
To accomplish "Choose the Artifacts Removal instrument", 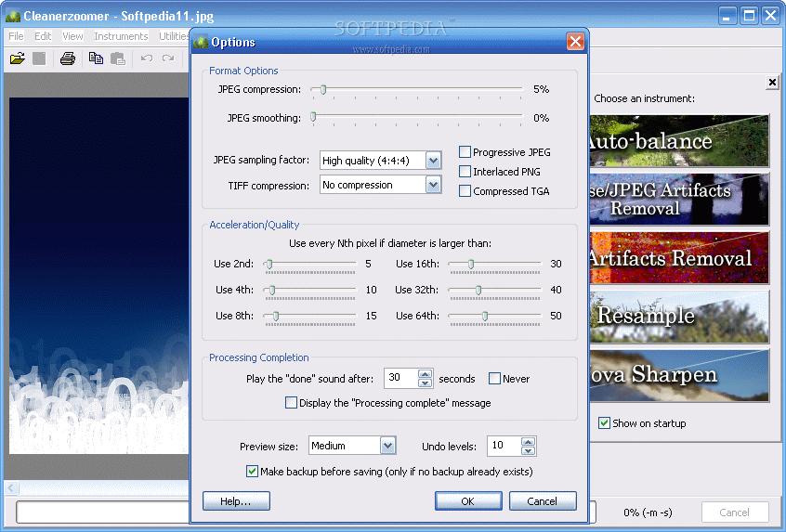I will pos(679,258).
